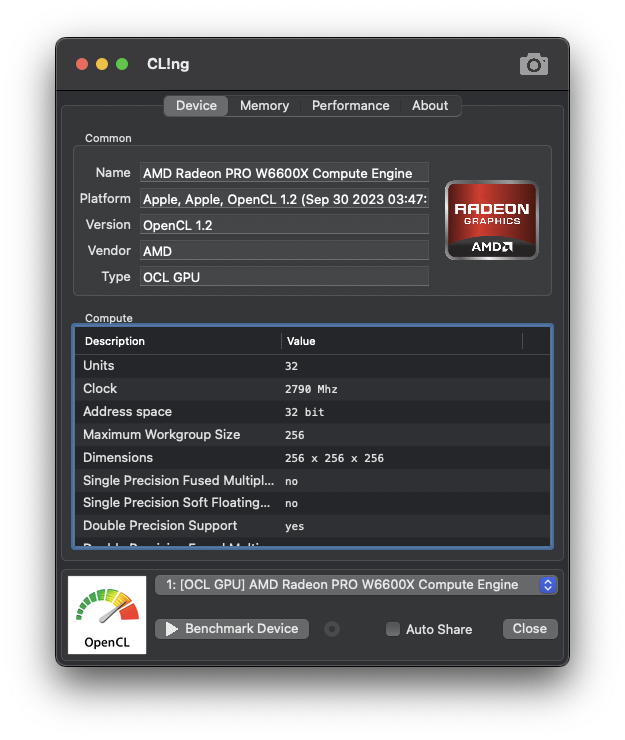Select the Device tab
625x740 pixels.
196,106
